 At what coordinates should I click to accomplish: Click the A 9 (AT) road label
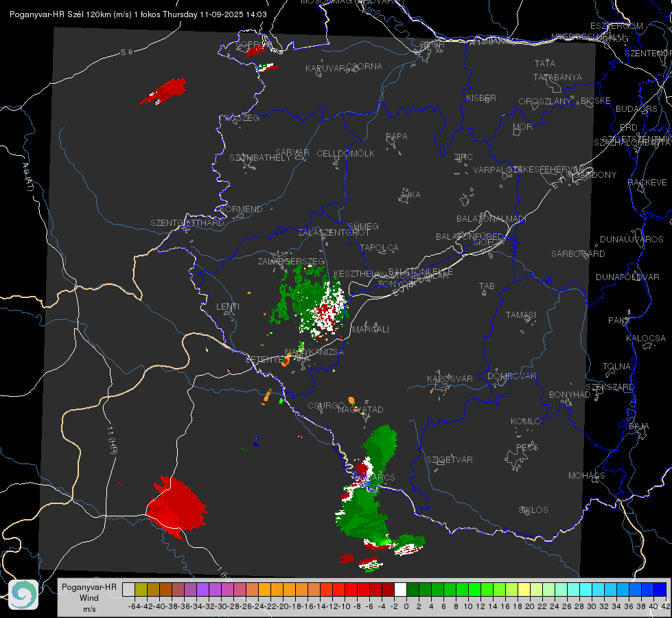[x=27, y=176]
